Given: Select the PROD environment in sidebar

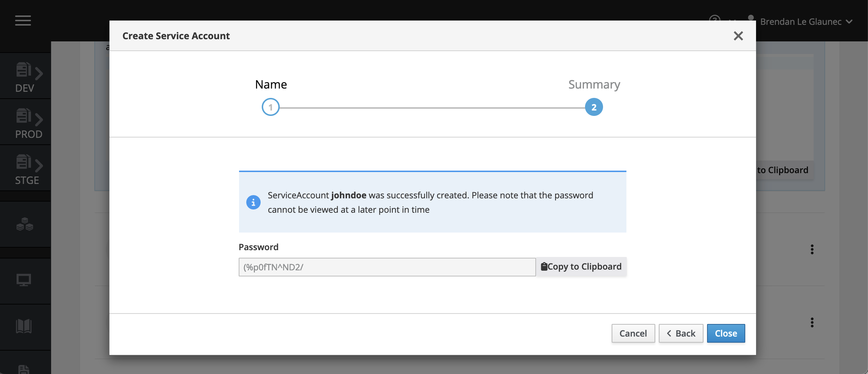Looking at the screenshot, I should coord(25,122).
